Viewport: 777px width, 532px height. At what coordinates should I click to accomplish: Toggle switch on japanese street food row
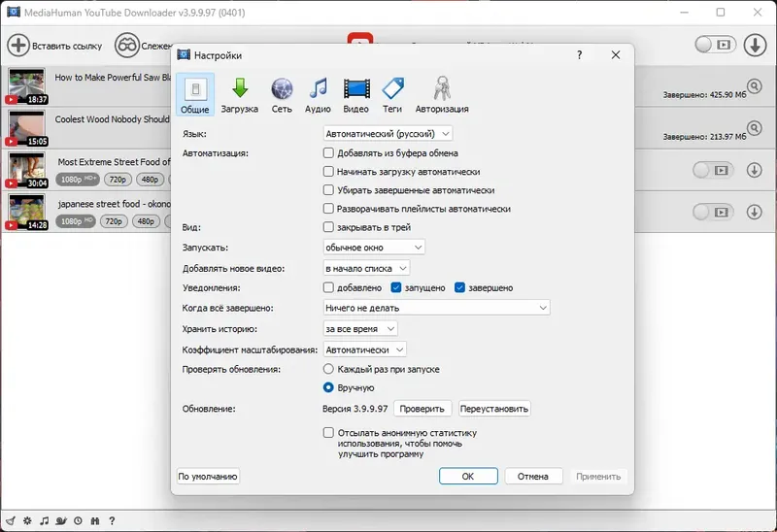click(712, 212)
